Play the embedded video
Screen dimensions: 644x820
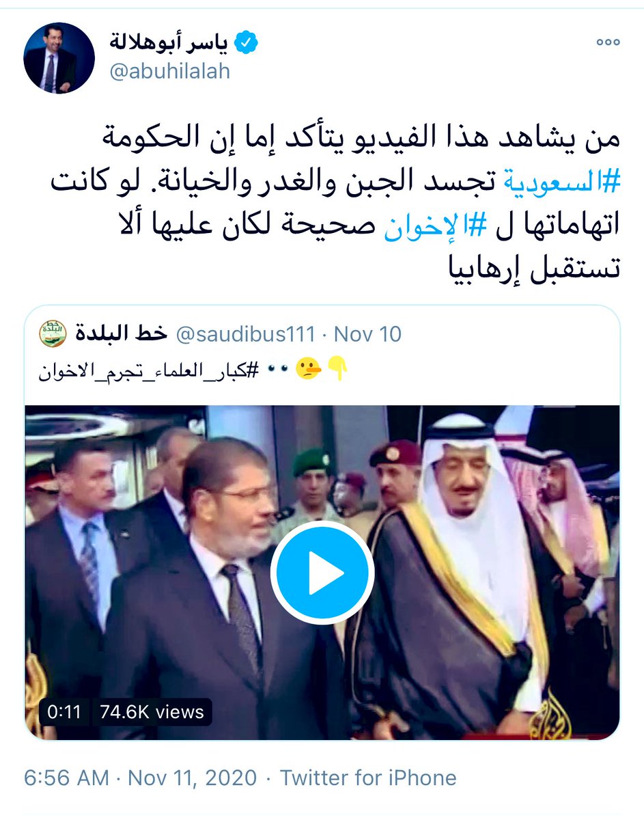(x=322, y=573)
